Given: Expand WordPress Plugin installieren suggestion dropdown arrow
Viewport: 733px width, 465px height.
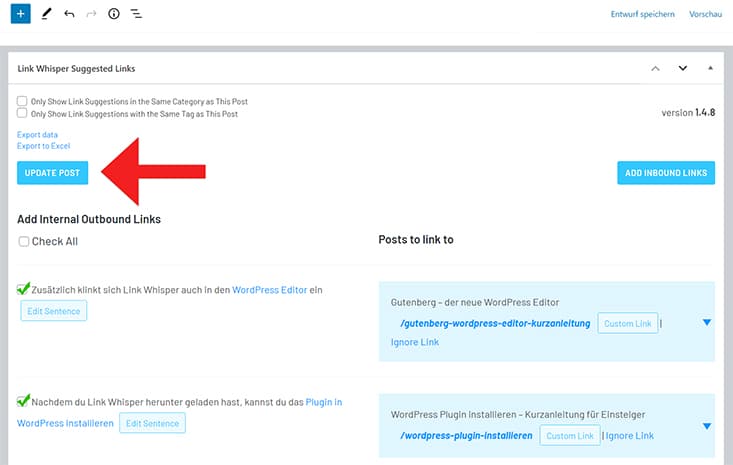Looking at the screenshot, I should 707,426.
